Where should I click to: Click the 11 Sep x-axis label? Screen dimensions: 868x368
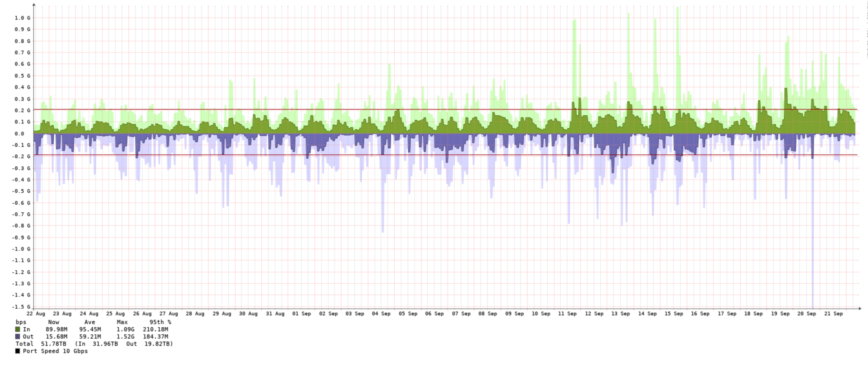point(567,314)
